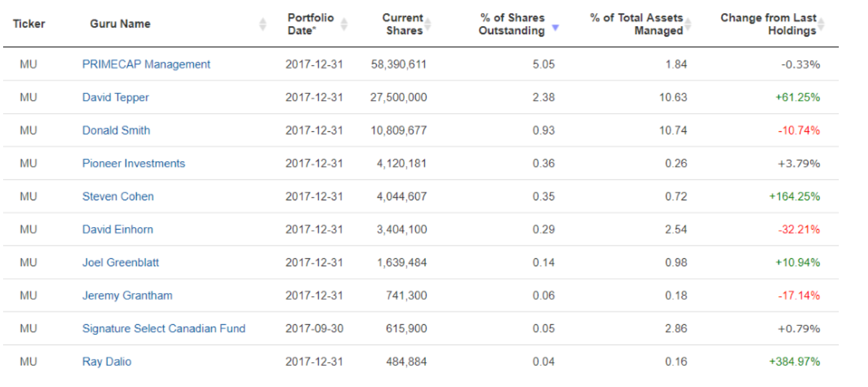Sort by Guru Name column arrows

[262, 24]
